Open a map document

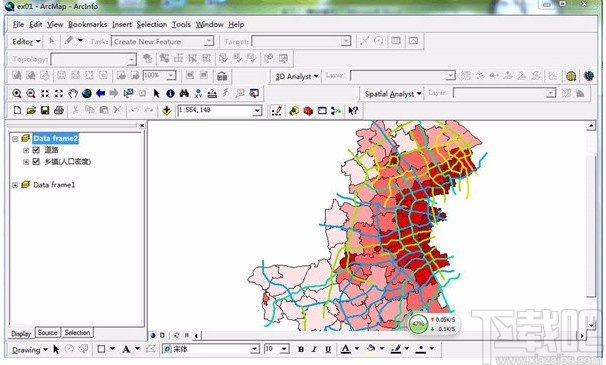(31, 111)
